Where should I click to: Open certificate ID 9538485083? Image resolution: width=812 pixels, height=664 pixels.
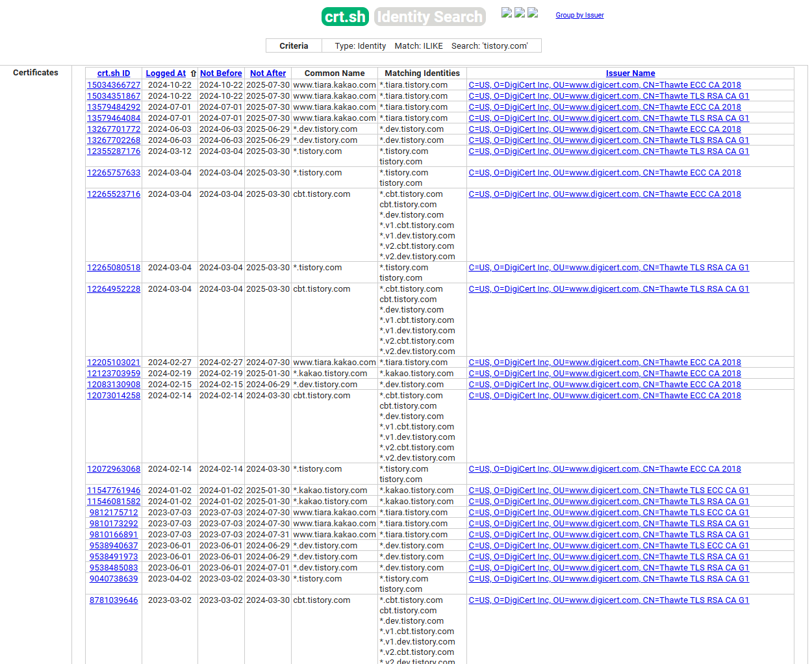coord(114,568)
